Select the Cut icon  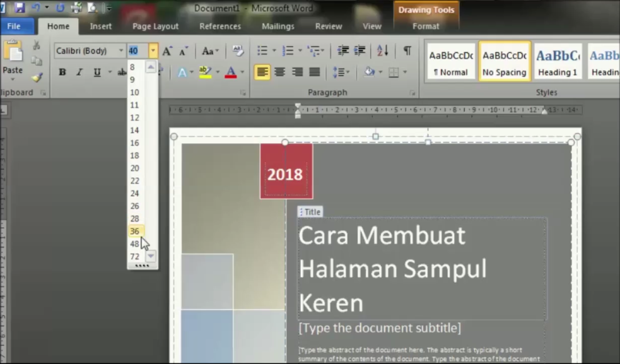click(x=37, y=45)
